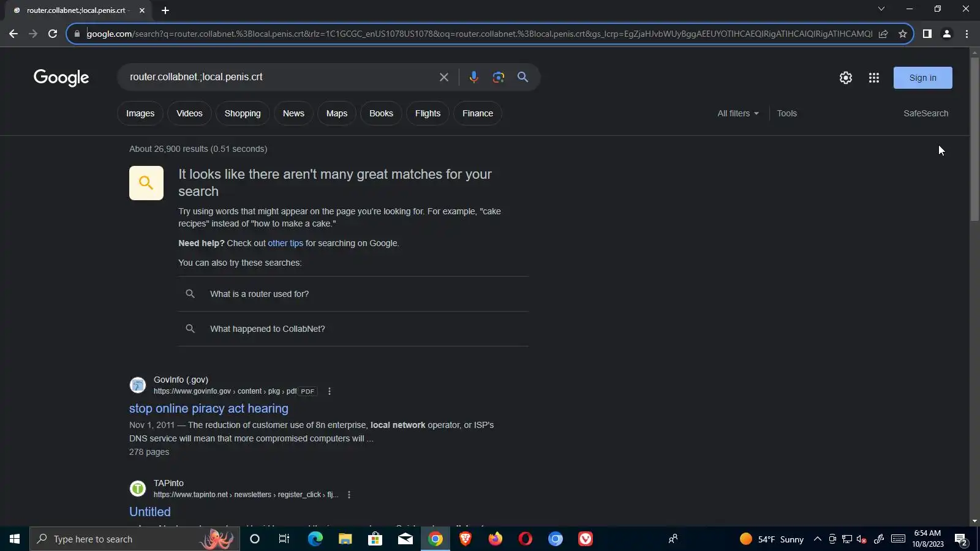Search 'What is a router used for?'
The height and width of the screenshot is (551, 980).
tap(353, 294)
